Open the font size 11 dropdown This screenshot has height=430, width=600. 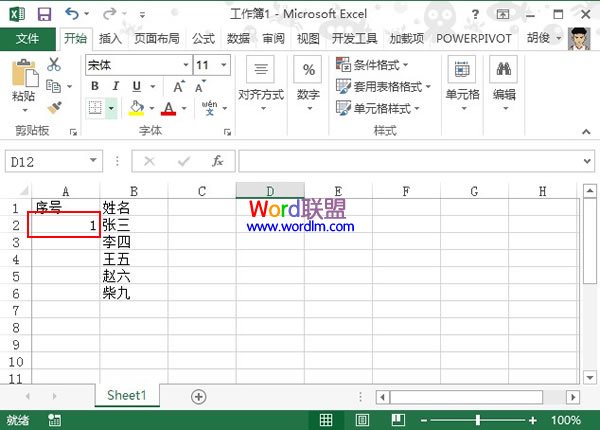pos(224,65)
